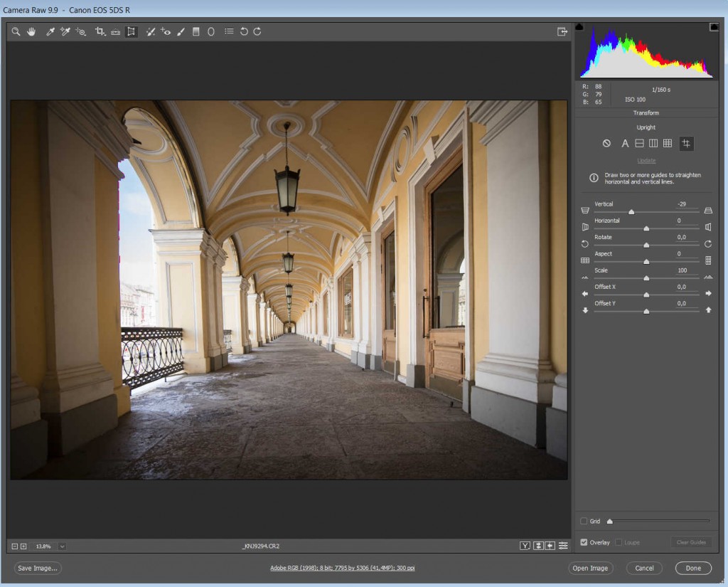The width and height of the screenshot is (728, 587).
Task: Enable the Grid checkbox
Action: (x=584, y=521)
